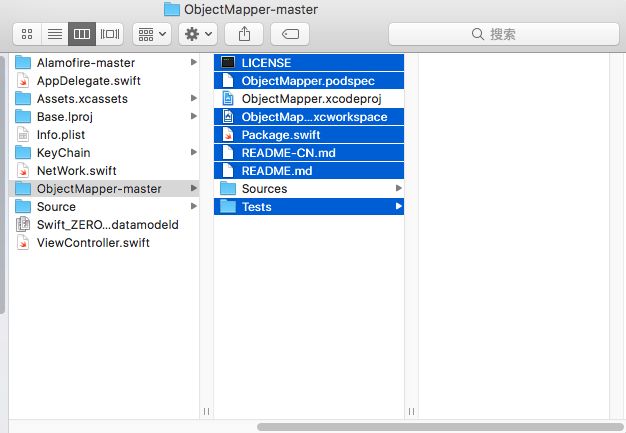
Task: Click the Base.lproj folder icon
Action: coord(23,117)
